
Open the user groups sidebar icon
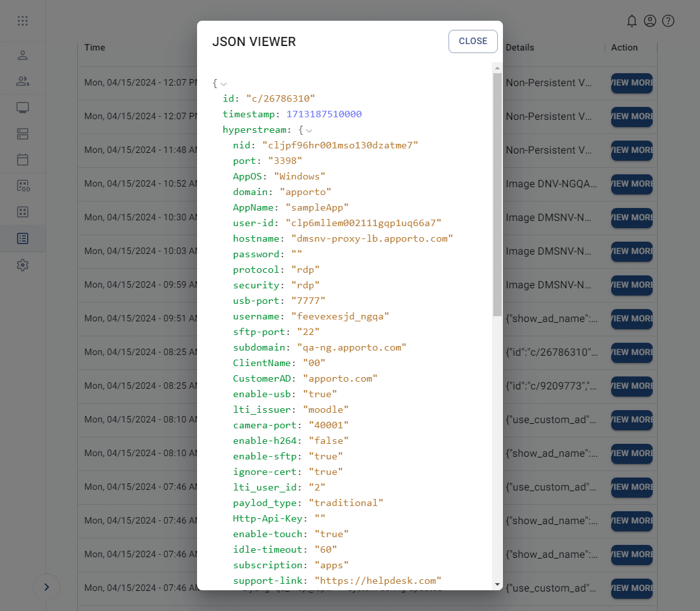click(x=23, y=81)
